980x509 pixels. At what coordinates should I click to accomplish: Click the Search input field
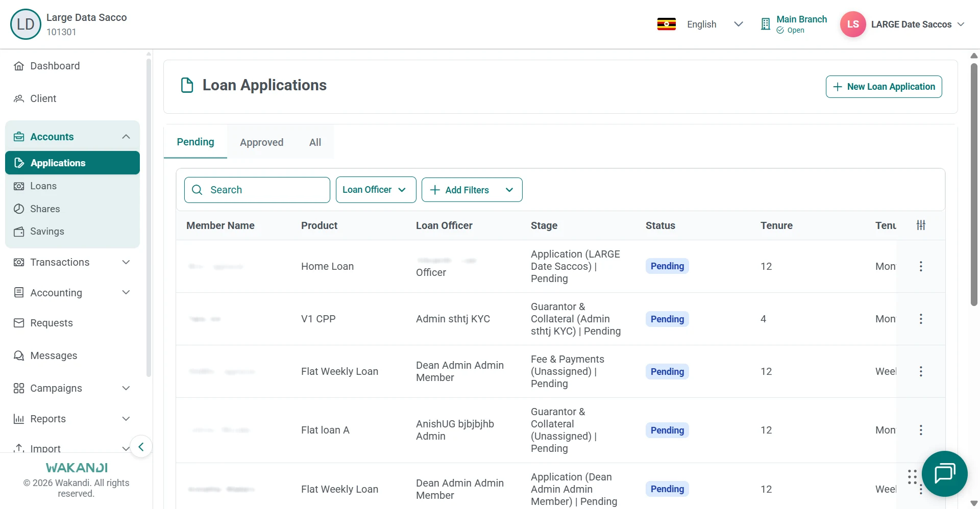point(257,190)
